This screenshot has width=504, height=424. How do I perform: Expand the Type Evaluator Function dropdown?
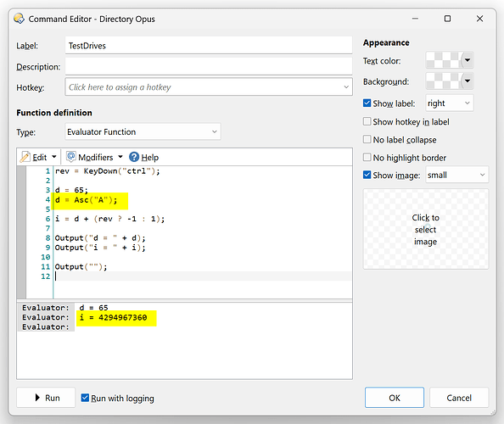[143, 131]
